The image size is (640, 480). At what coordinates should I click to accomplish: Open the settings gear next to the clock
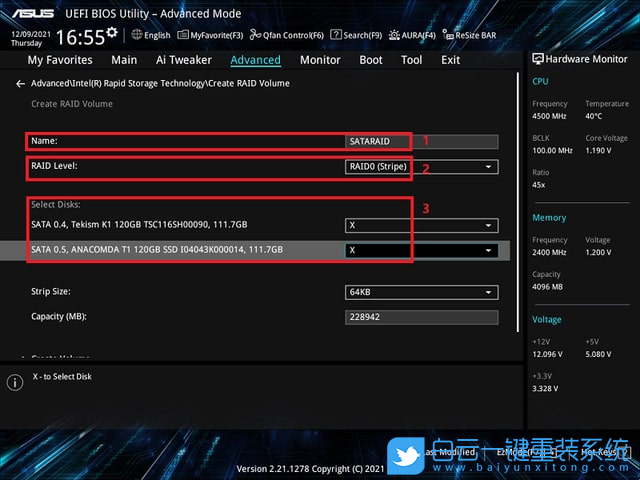[x=112, y=32]
